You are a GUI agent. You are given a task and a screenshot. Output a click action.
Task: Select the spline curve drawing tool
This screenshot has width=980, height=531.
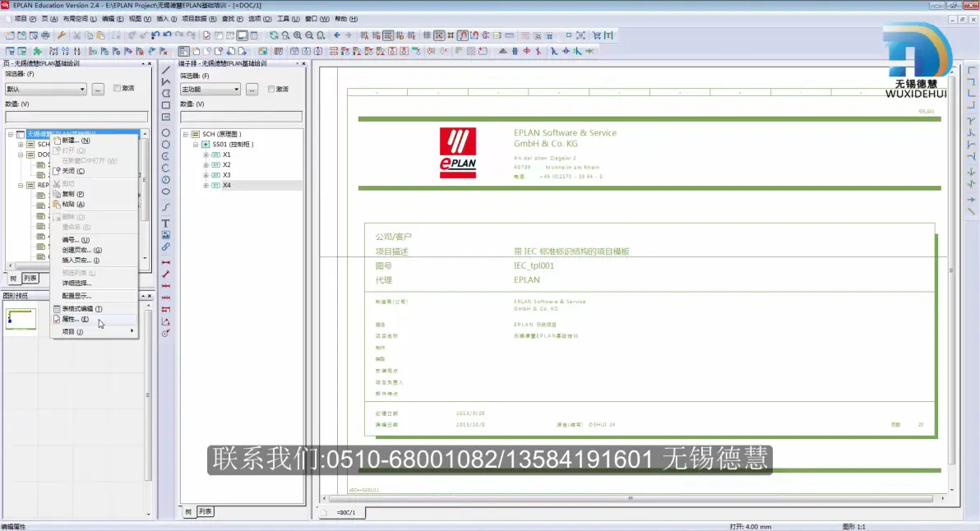tap(165, 207)
